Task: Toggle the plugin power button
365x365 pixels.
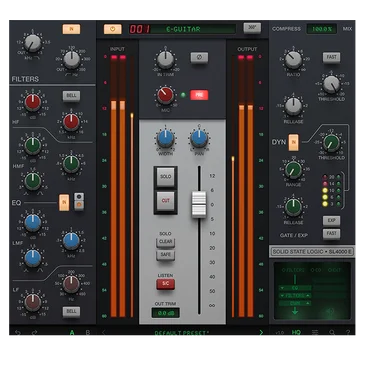Action: (112, 29)
